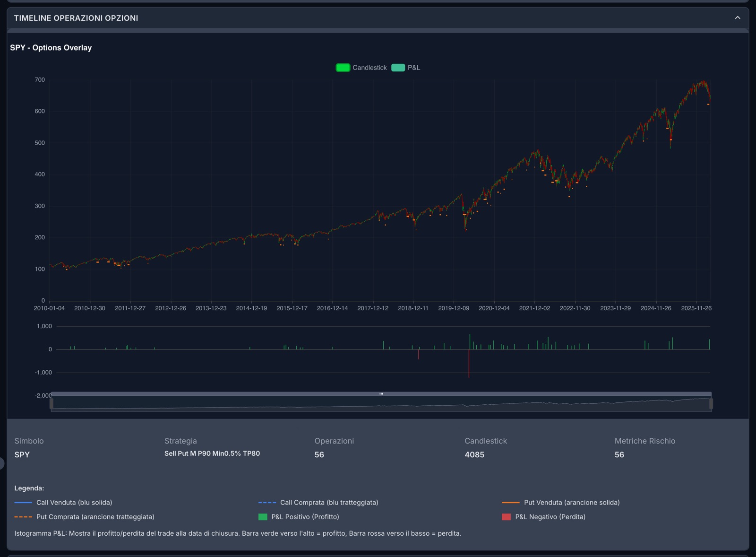Select the strategy name Sell Put M P90 Min0.5% TP80
Image resolution: width=756 pixels, height=557 pixels.
(x=212, y=453)
